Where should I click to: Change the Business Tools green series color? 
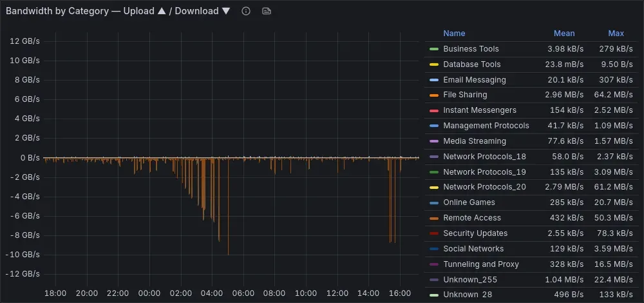[434, 50]
